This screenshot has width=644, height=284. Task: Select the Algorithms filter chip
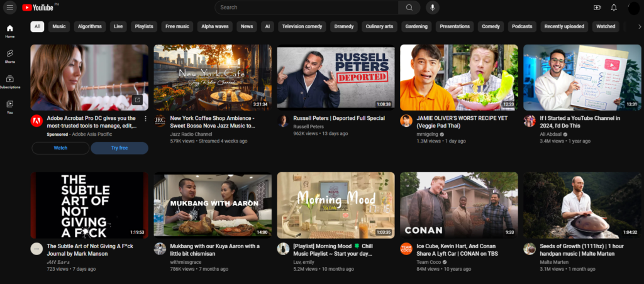(x=89, y=26)
